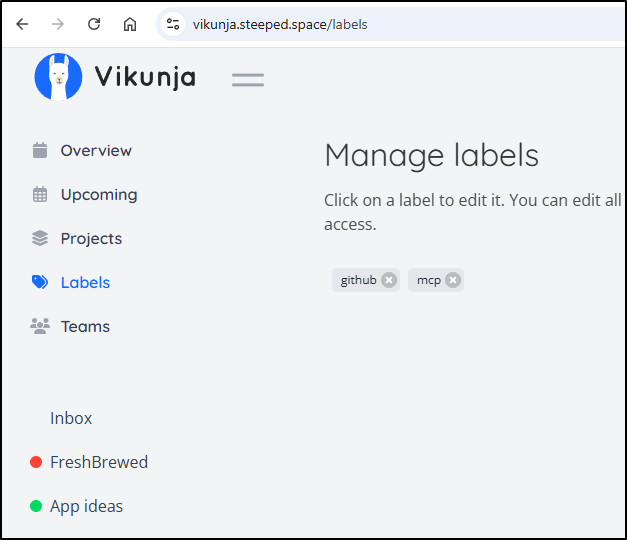Open the Inbox project
This screenshot has height=540, width=627.
tap(71, 419)
